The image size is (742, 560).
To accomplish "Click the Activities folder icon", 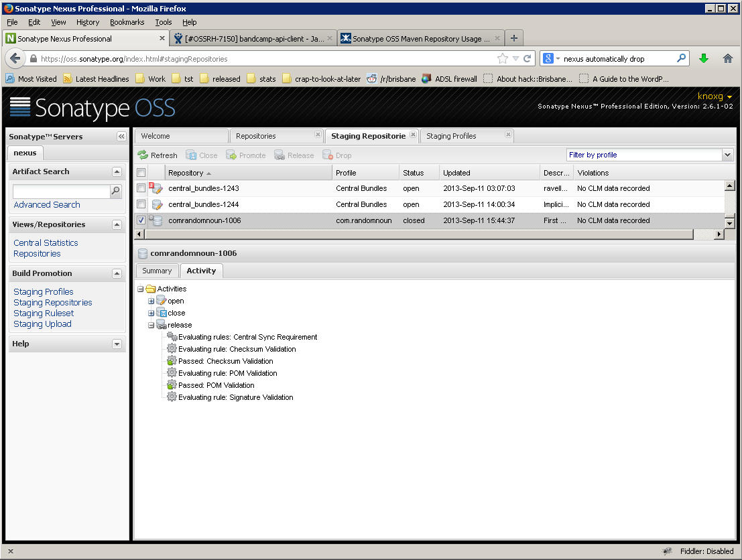I will point(151,289).
